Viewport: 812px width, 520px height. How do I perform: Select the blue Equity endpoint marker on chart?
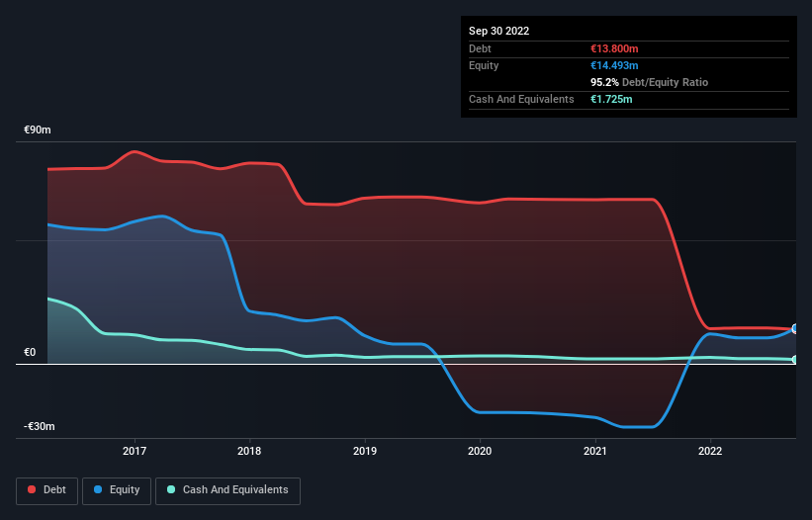click(795, 328)
